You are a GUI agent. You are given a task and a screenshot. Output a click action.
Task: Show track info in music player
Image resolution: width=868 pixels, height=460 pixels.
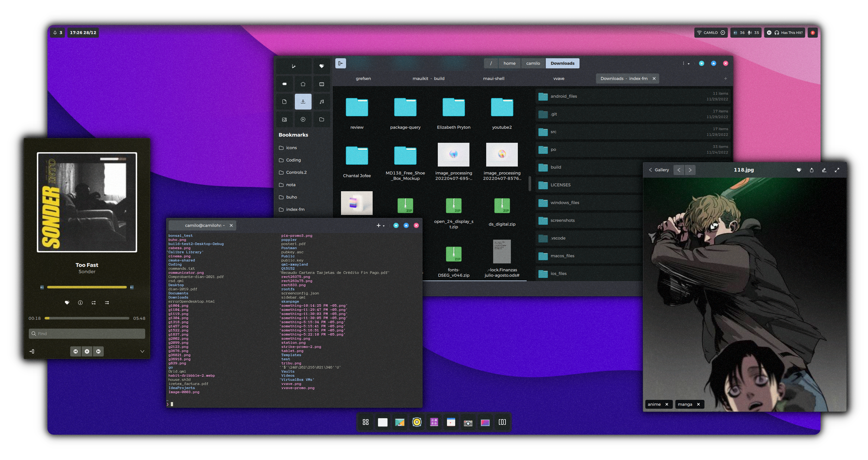click(80, 303)
